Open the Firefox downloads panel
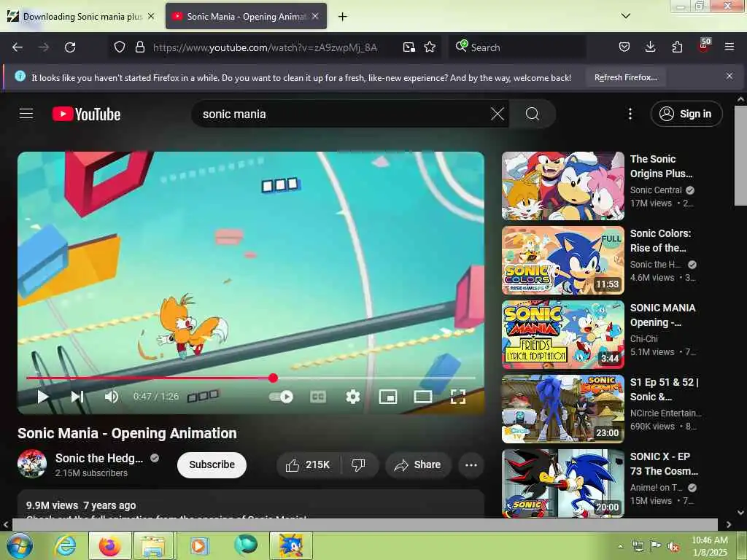Viewport: 747px width, 560px height. [x=650, y=47]
